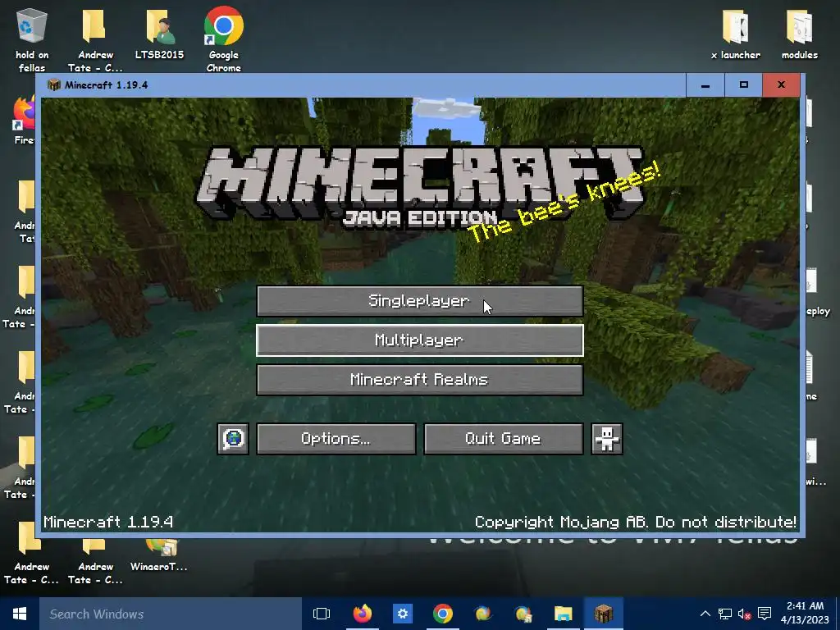
Task: Select the 'modules' folder
Action: [x=799, y=33]
